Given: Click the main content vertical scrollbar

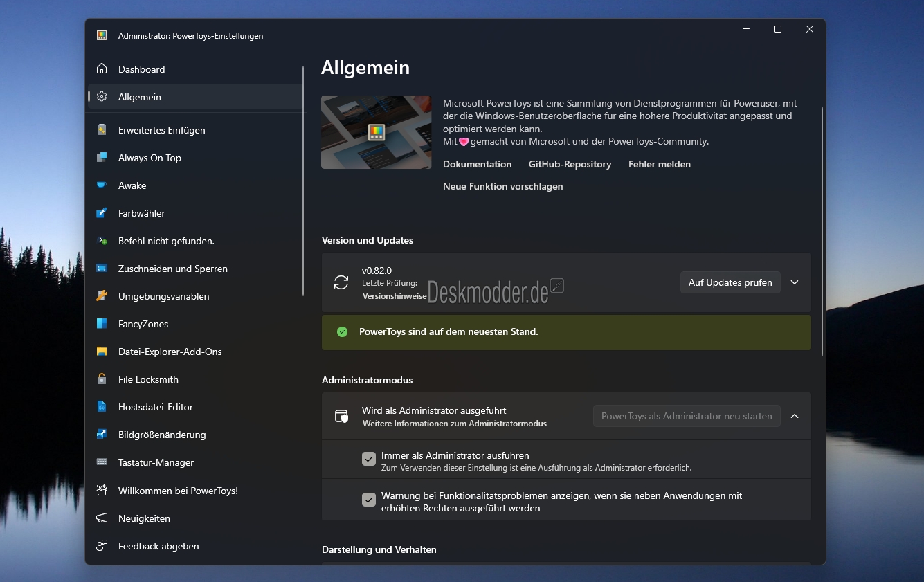Looking at the screenshot, I should (x=822, y=231).
